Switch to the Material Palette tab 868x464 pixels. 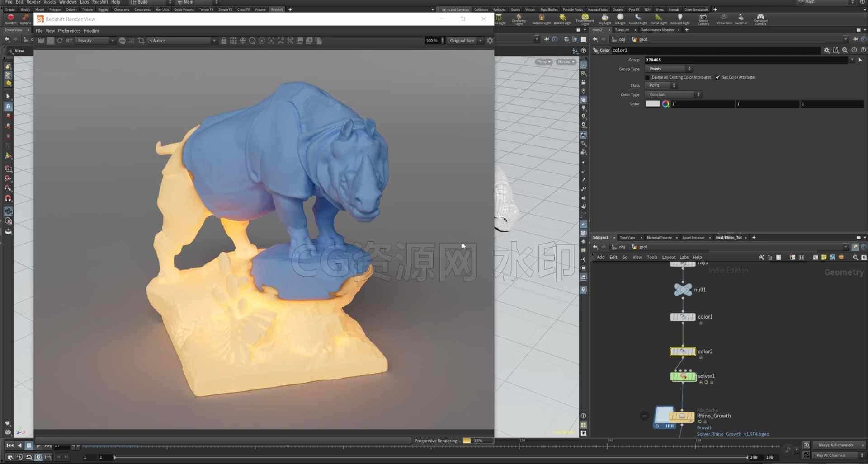659,238
